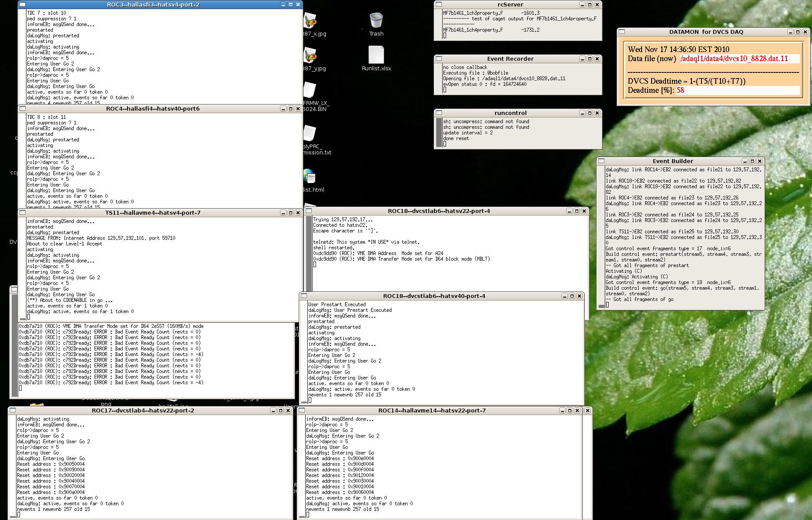The height and width of the screenshot is (520, 812).
Task: Focus the Event Recorder title bar
Action: point(510,59)
